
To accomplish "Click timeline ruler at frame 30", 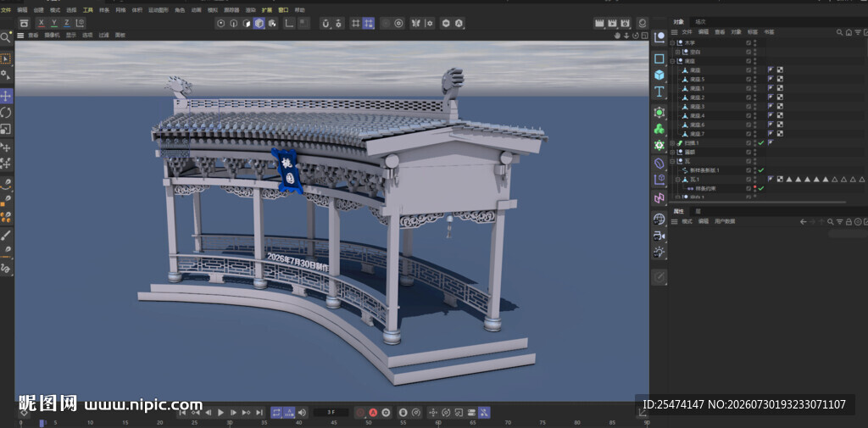I will 230,424.
